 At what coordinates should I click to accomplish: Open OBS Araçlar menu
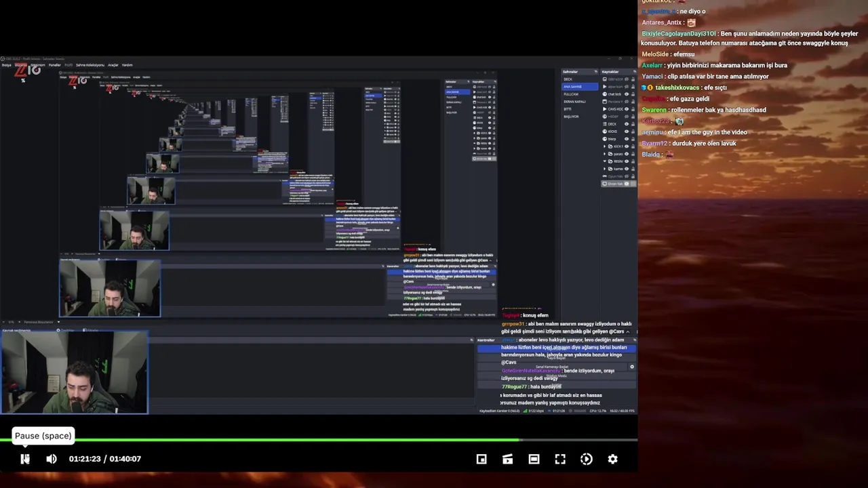pos(113,65)
